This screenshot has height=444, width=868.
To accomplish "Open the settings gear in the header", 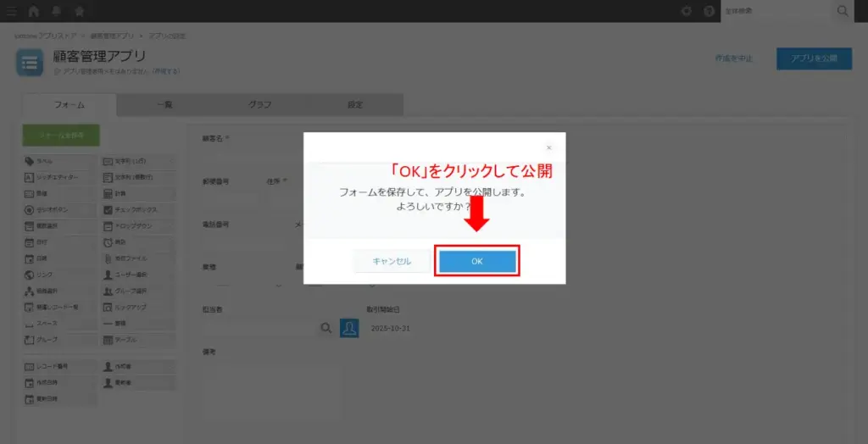I will [x=687, y=11].
